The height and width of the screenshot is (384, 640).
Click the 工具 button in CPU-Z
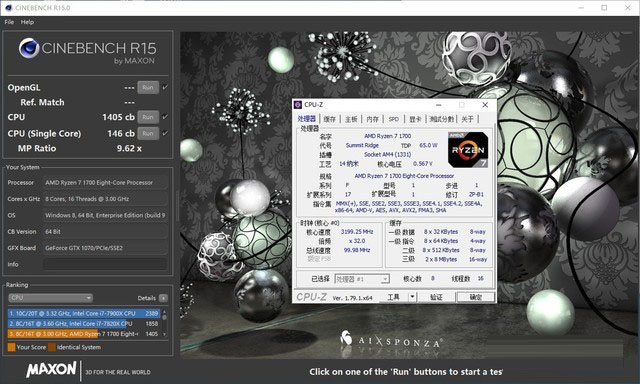tap(393, 297)
